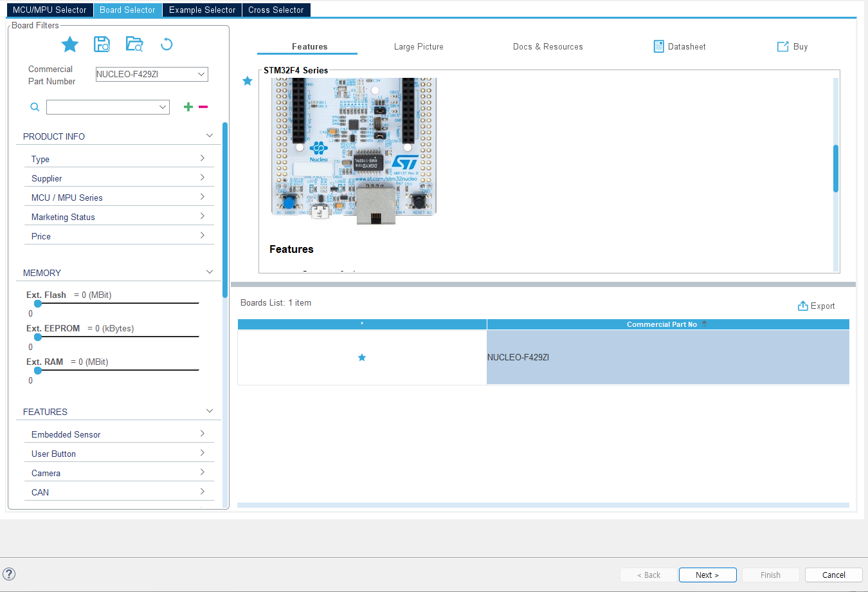Click the magnifier search icon
The height and width of the screenshot is (592, 868).
pyautogui.click(x=35, y=107)
